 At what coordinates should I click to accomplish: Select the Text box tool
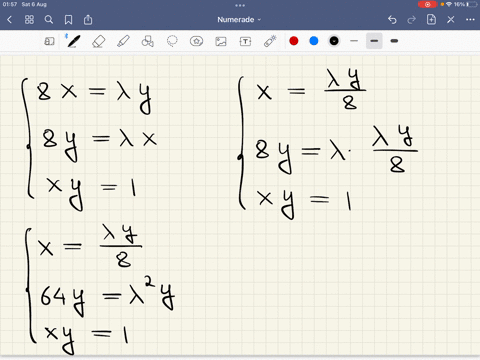point(245,41)
